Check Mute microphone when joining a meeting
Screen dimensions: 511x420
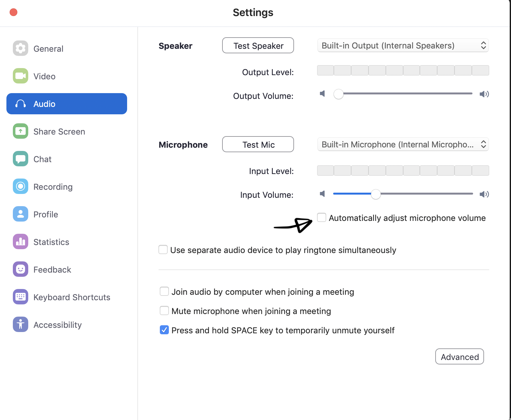click(164, 311)
